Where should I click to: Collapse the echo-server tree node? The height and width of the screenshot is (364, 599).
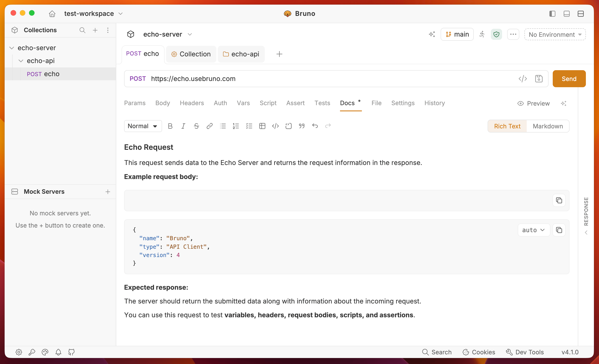(12, 48)
